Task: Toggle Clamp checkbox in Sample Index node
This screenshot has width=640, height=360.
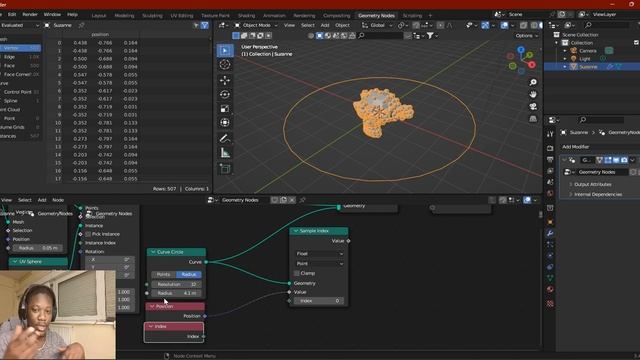Action: click(x=297, y=273)
